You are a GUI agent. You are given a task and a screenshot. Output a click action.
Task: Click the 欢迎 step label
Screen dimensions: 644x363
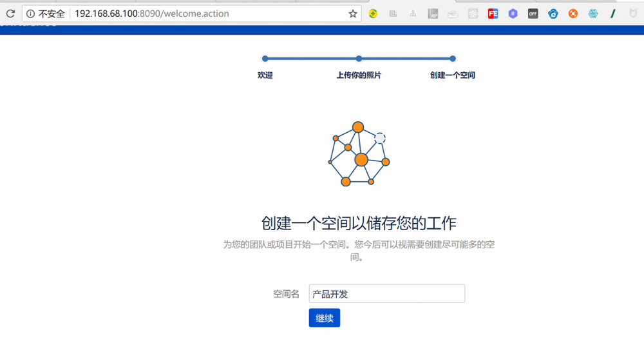pyautogui.click(x=265, y=75)
